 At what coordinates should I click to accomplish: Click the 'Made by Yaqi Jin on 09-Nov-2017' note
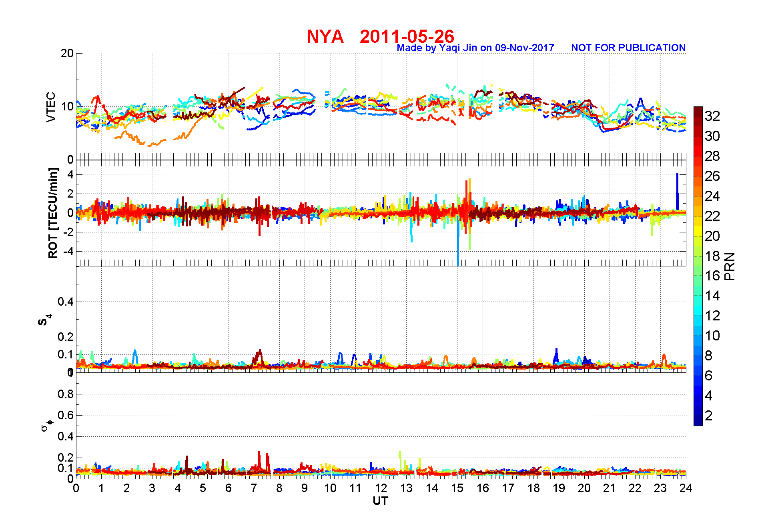475,48
